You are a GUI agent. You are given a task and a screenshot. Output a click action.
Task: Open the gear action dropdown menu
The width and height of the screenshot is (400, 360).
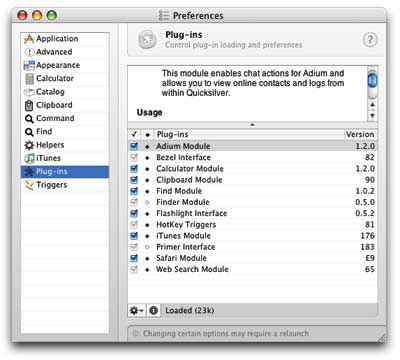click(137, 311)
